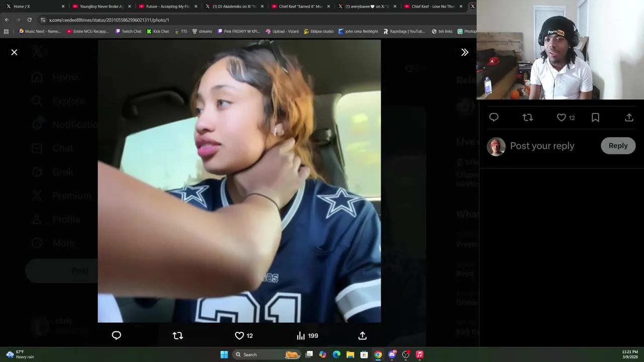Open OBS Studio from the taskbar

point(406,354)
